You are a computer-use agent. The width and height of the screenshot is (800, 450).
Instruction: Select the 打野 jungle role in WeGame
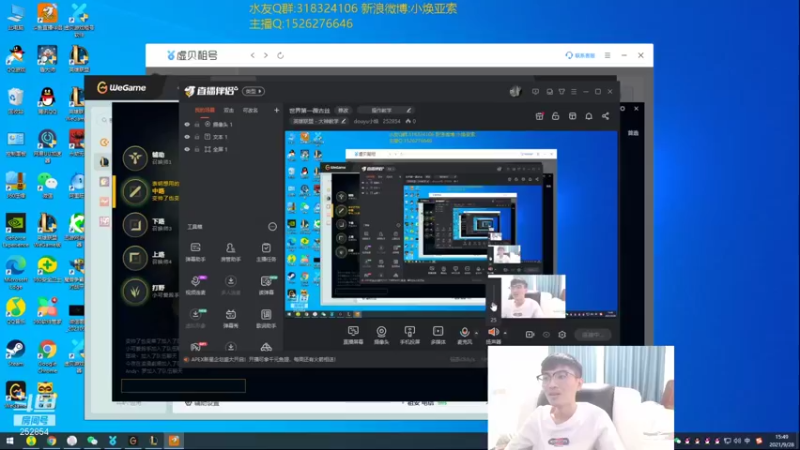tap(135, 291)
